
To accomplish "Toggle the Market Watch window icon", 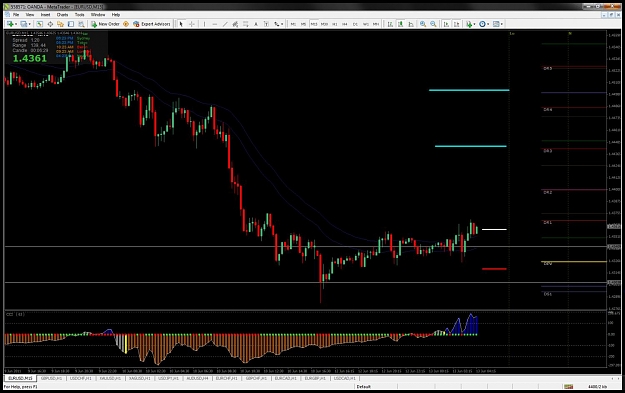I will (x=39, y=24).
